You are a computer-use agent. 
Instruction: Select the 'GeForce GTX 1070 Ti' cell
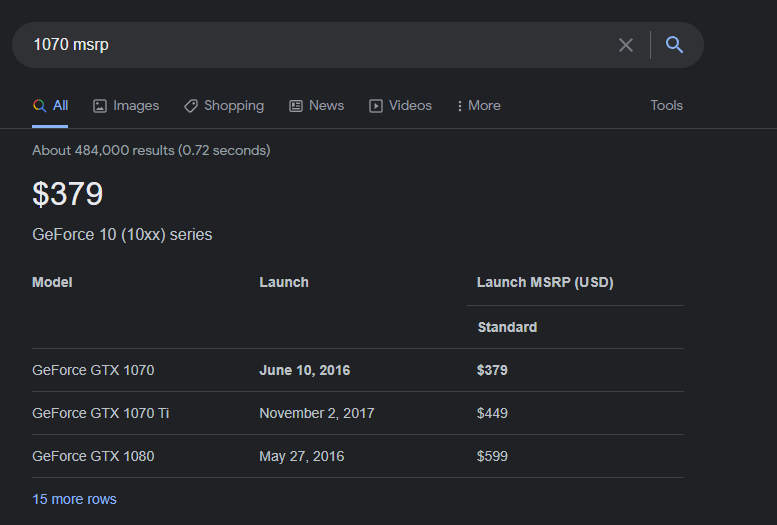pos(101,413)
